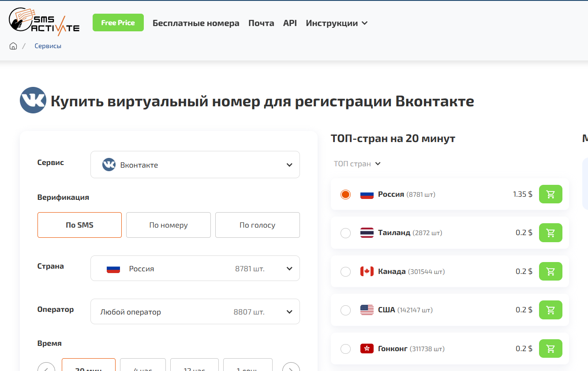Click the Thailand flag icon
Screen dimensions: 588x371
[367, 232]
